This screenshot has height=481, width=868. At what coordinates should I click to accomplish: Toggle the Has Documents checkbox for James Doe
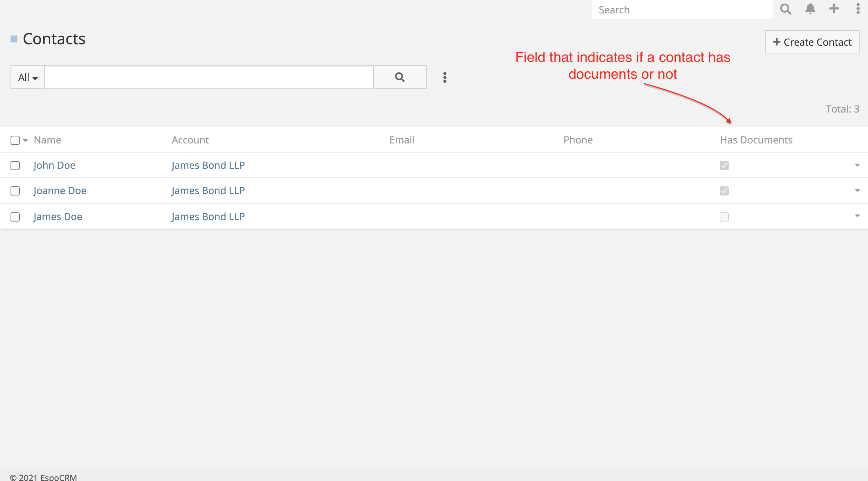click(724, 217)
